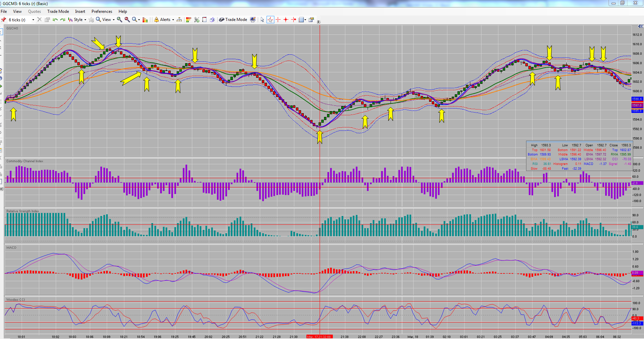
Task: Click the red-orange-green color bands icon
Action: point(189,20)
